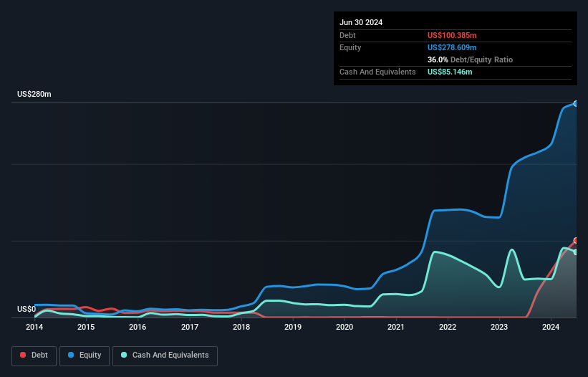Click the US$278.609m equity value
Viewport: 588px width, 377px height.
click(x=452, y=47)
